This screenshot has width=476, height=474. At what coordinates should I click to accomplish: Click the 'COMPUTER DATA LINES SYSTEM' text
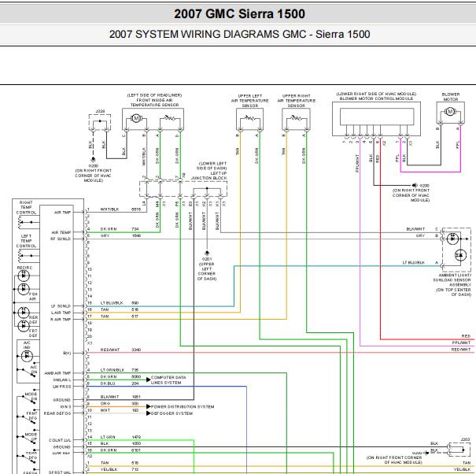(168, 380)
